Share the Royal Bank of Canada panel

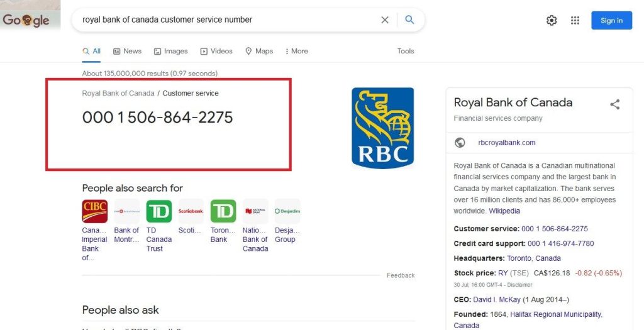pos(615,104)
